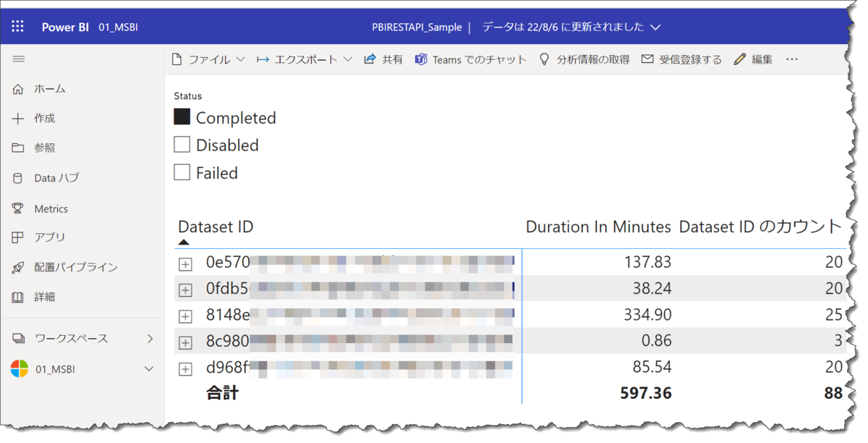
Task: Open the data refresh info dropdown chevron
Action: pos(655,28)
